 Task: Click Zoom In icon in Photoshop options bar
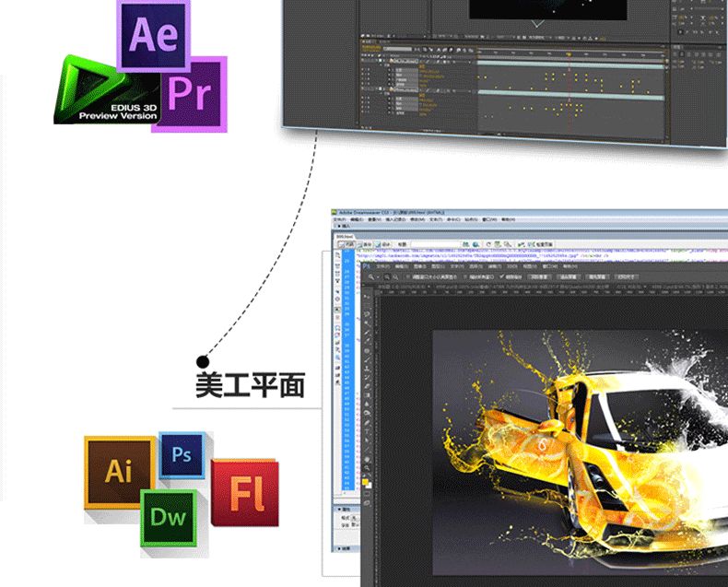[387, 276]
